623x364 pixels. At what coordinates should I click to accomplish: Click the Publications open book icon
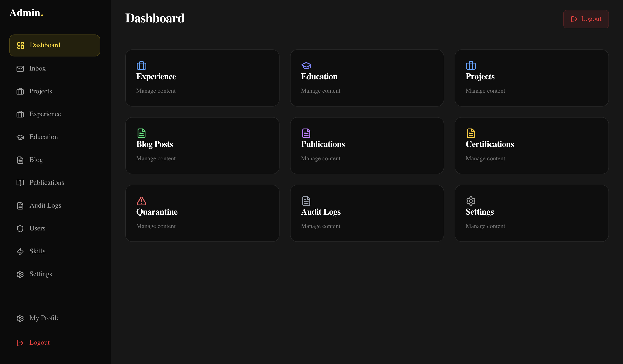coord(20,183)
